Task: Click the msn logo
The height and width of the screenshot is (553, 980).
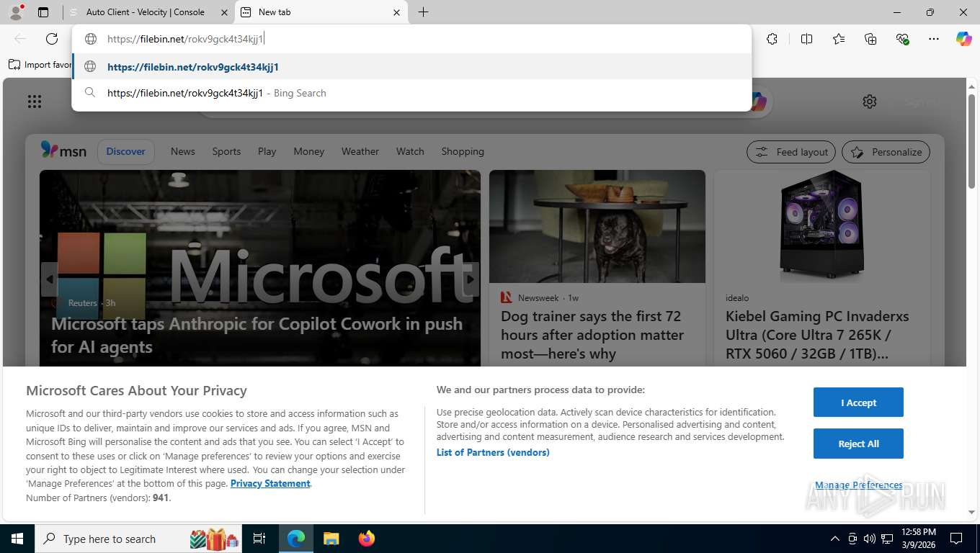Action: pyautogui.click(x=63, y=150)
